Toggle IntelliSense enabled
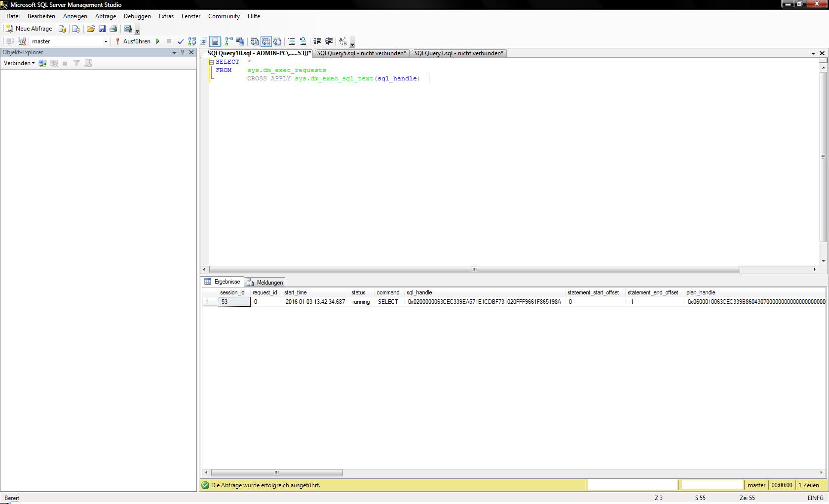 point(215,41)
